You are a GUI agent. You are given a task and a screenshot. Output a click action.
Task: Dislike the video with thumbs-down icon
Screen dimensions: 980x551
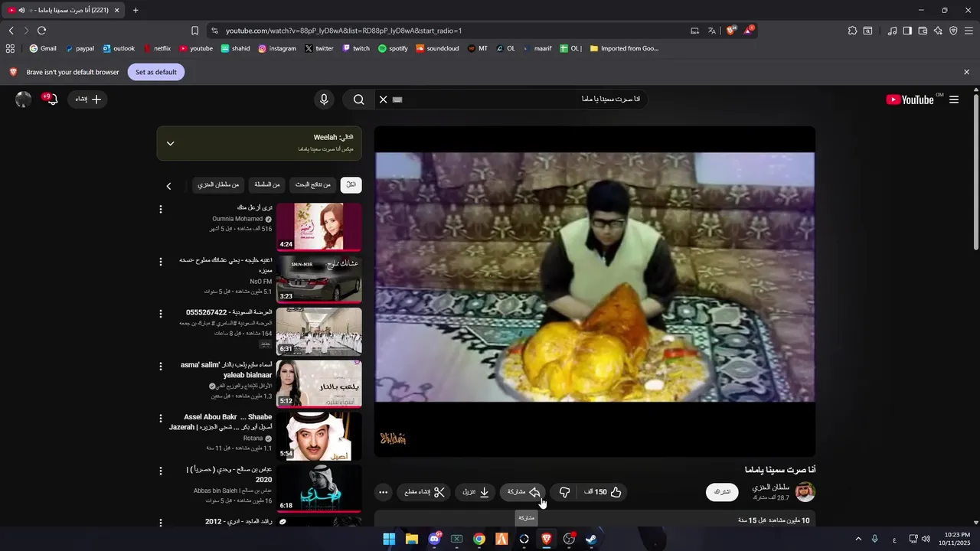point(564,492)
